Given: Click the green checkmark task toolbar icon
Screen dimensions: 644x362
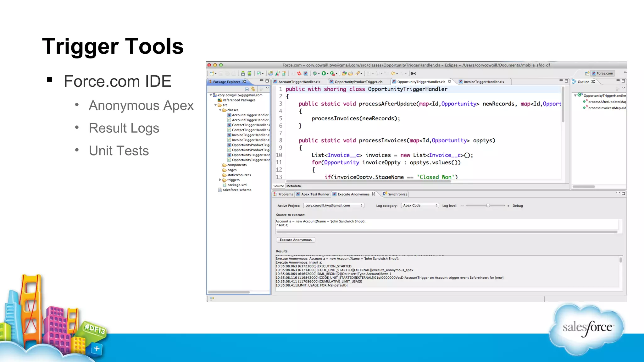Looking at the screenshot, I should point(259,74).
